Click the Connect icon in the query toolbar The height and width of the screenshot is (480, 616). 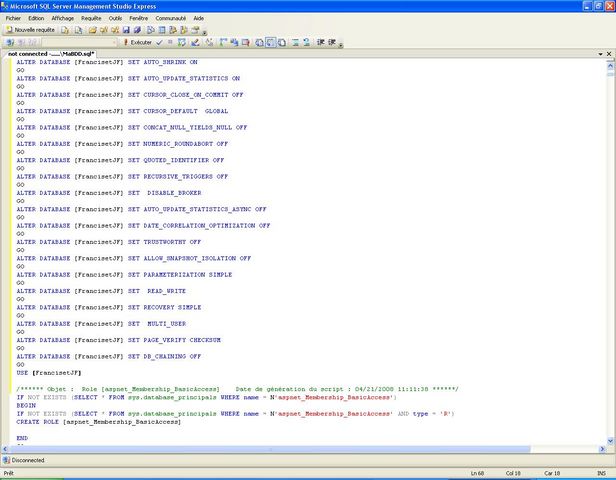[8, 42]
